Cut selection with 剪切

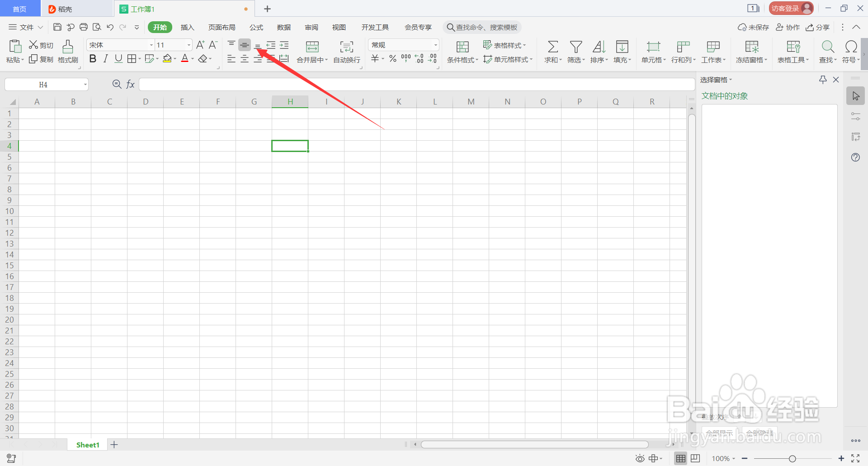pyautogui.click(x=41, y=45)
